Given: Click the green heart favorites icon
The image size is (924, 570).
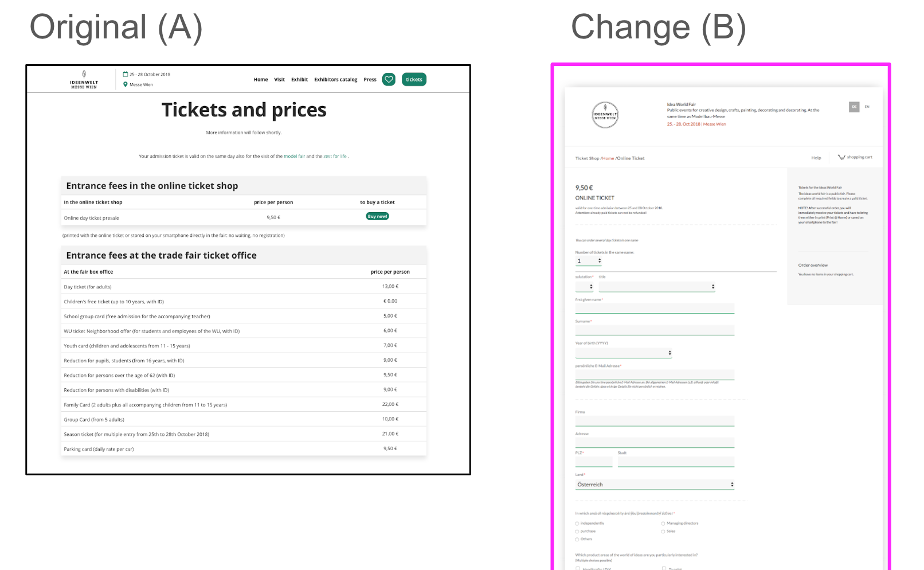Looking at the screenshot, I should coord(389,80).
